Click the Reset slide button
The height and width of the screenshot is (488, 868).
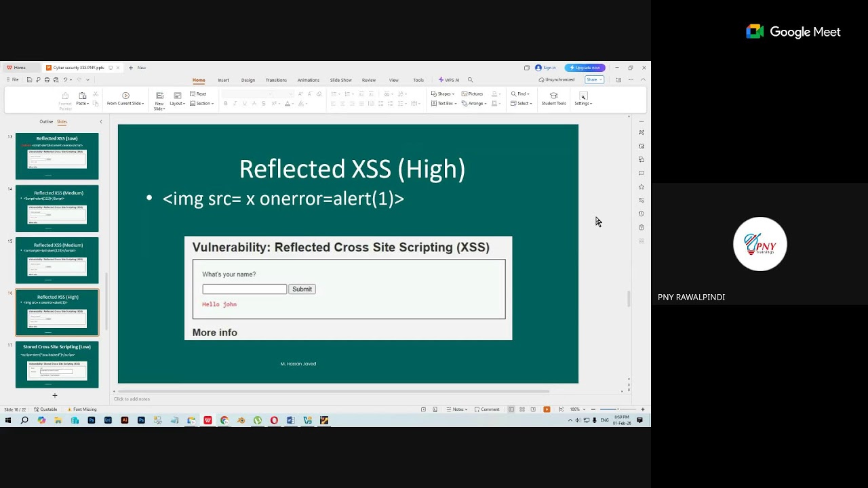click(x=198, y=94)
